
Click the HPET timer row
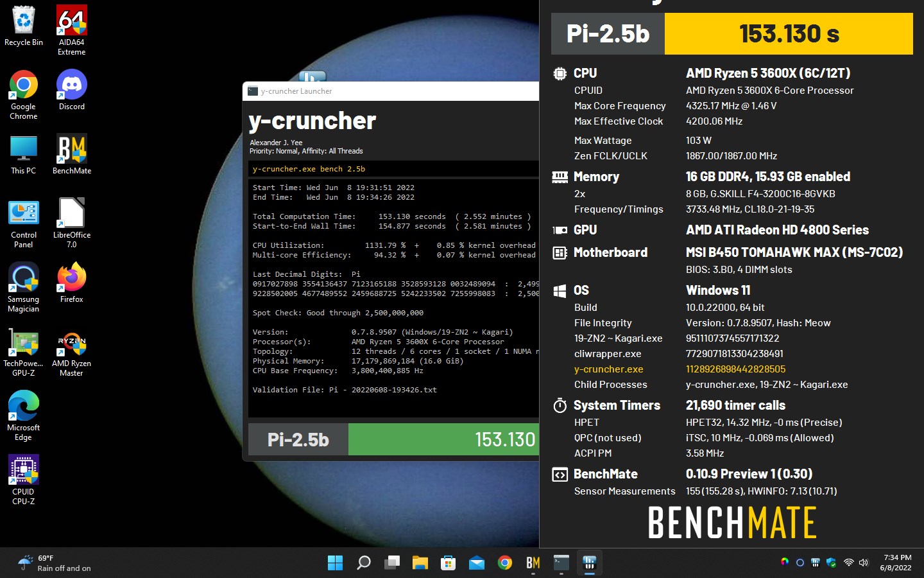point(708,423)
